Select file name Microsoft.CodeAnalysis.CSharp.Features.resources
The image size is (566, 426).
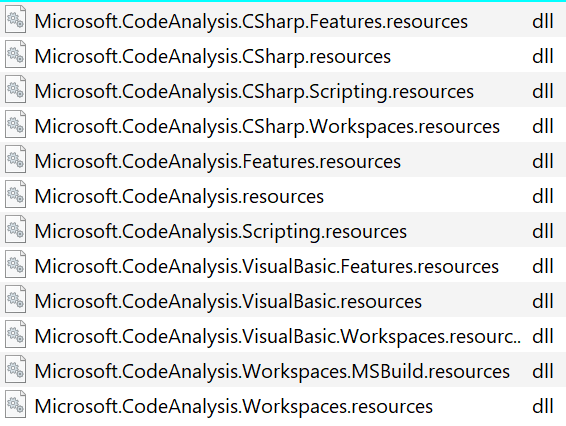251,22
